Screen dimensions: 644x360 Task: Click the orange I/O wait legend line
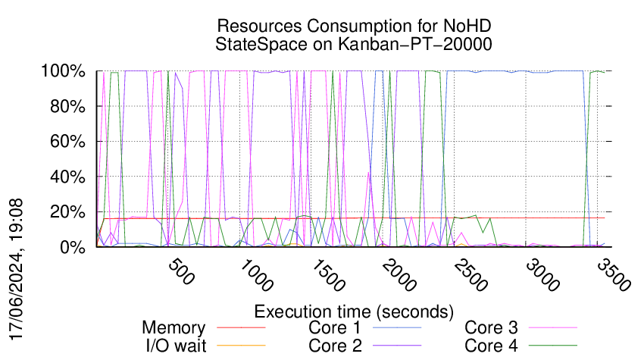pyautogui.click(x=241, y=346)
